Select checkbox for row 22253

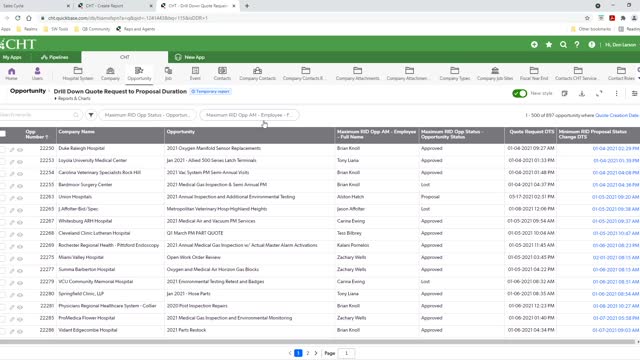2,162
